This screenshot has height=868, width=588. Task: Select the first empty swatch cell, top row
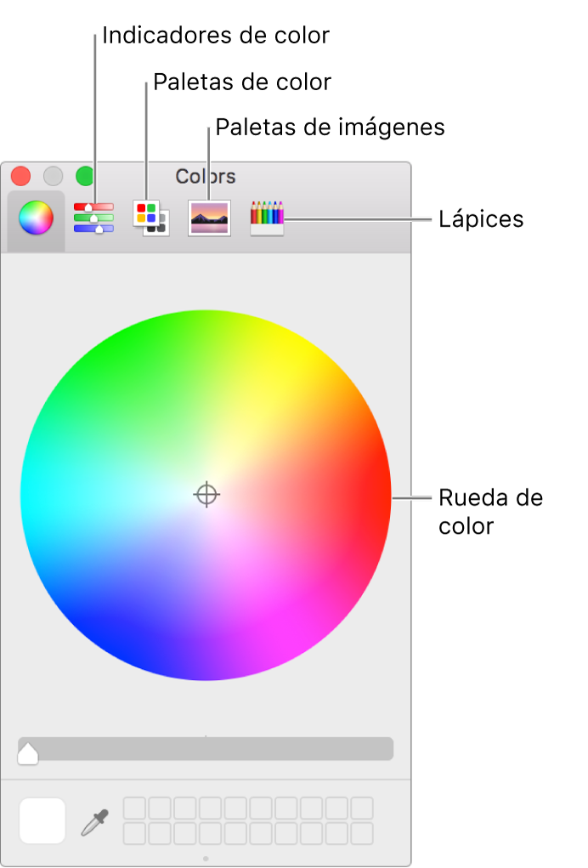coord(134,808)
